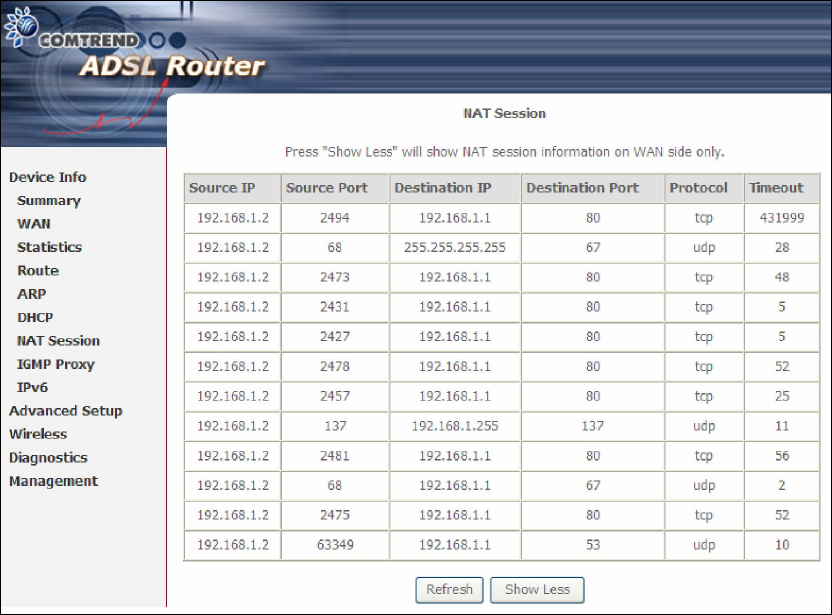This screenshot has width=832, height=615.
Task: Click the ADSL Router banner title
Action: click(x=172, y=67)
